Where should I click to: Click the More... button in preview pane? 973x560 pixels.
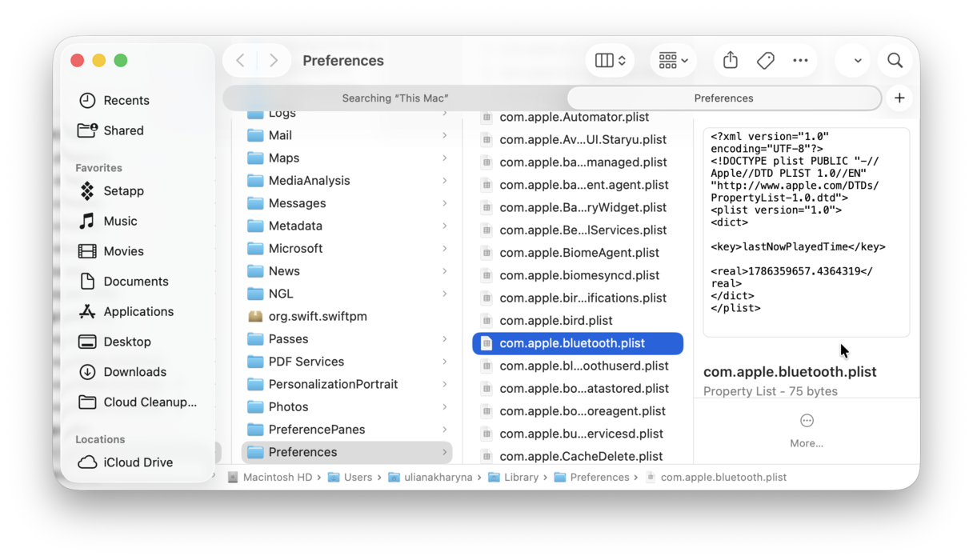point(807,430)
